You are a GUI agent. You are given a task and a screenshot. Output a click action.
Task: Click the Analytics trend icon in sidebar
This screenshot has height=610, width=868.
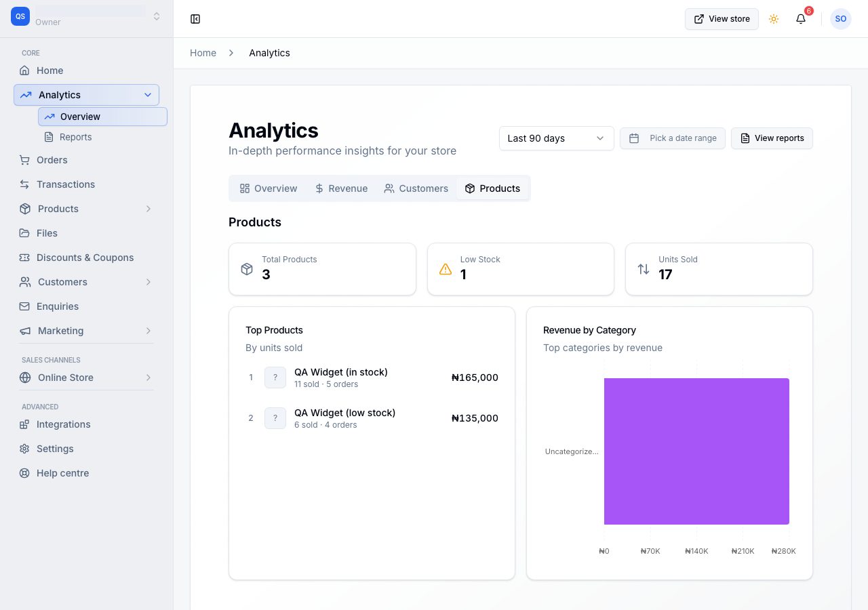pos(26,95)
